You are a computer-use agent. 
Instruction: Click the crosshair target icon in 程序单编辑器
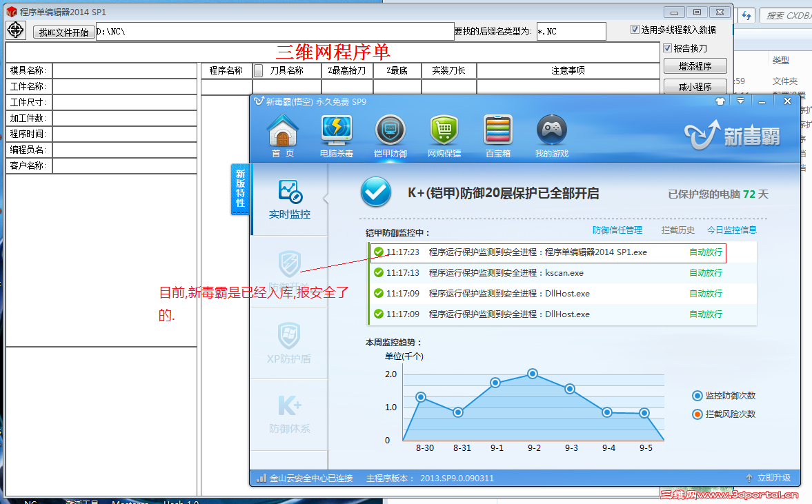[16, 30]
